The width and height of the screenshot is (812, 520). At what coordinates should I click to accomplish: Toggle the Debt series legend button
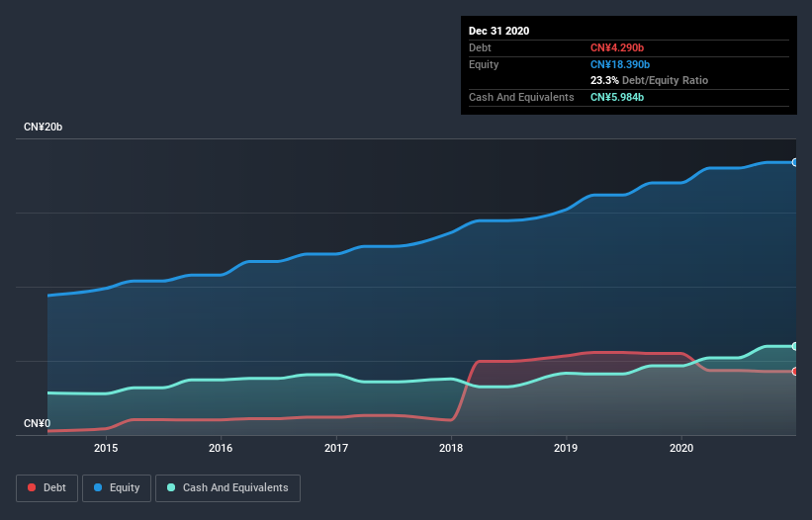point(46,488)
